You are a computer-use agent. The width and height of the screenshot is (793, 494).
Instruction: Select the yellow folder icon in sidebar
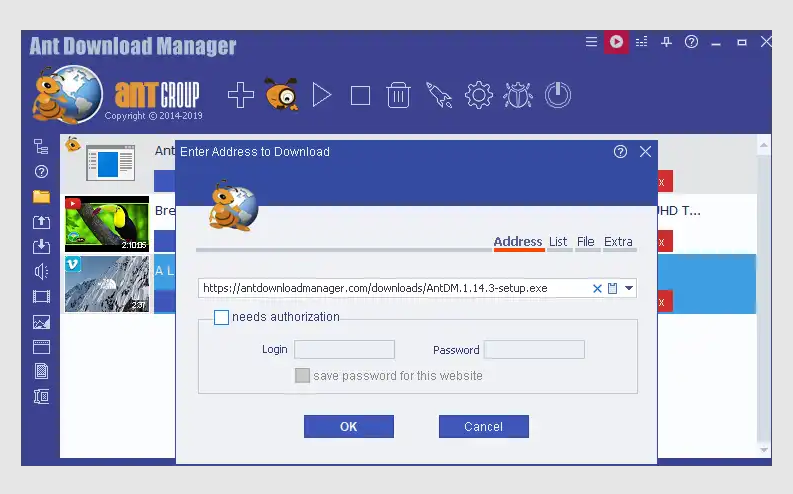click(41, 196)
